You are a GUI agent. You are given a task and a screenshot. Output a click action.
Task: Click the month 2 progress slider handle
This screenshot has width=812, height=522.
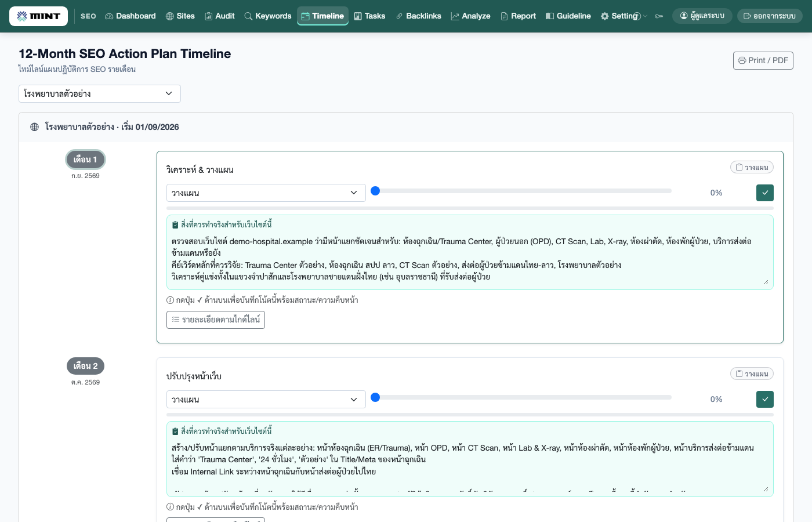[x=375, y=397]
